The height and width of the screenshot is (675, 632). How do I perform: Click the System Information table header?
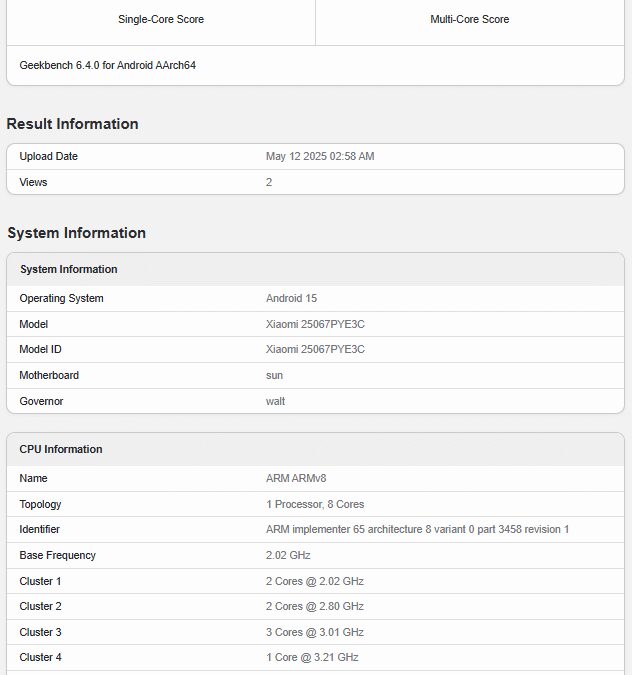pyautogui.click(x=69, y=269)
